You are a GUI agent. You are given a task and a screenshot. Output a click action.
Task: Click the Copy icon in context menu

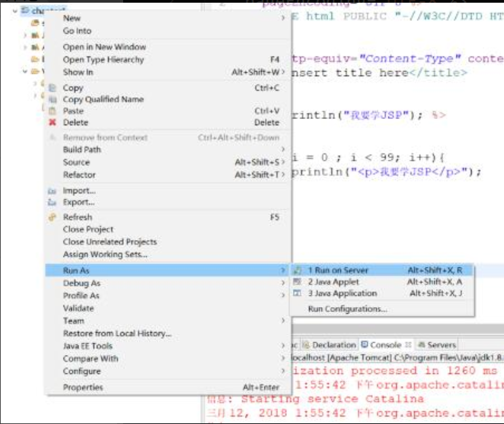pyautogui.click(x=52, y=88)
